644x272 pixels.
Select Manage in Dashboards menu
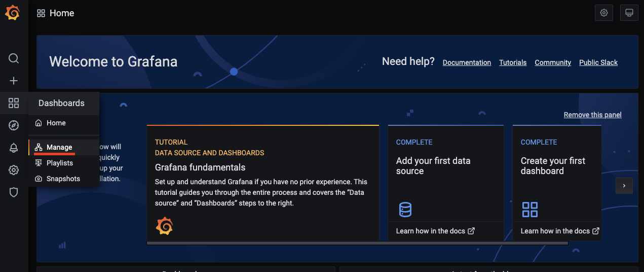pos(64,147)
